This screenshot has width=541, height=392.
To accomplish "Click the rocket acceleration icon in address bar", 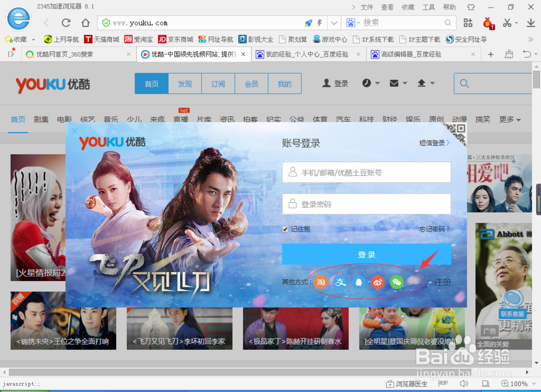I will pyautogui.click(x=308, y=23).
